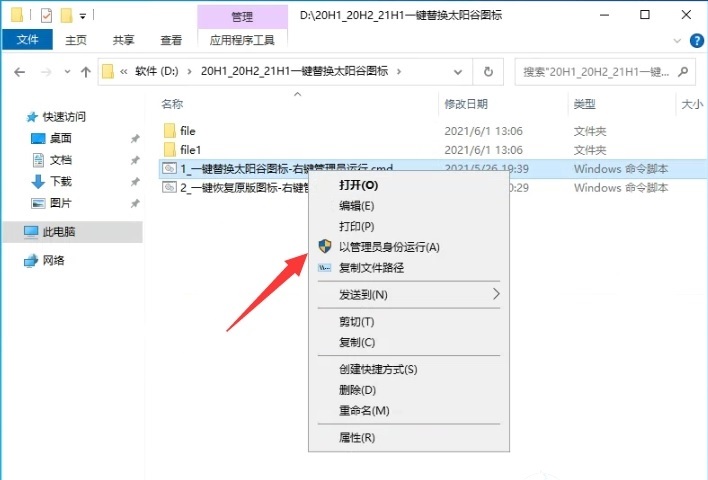
Task: Open the File (文件) tab
Action: point(28,40)
